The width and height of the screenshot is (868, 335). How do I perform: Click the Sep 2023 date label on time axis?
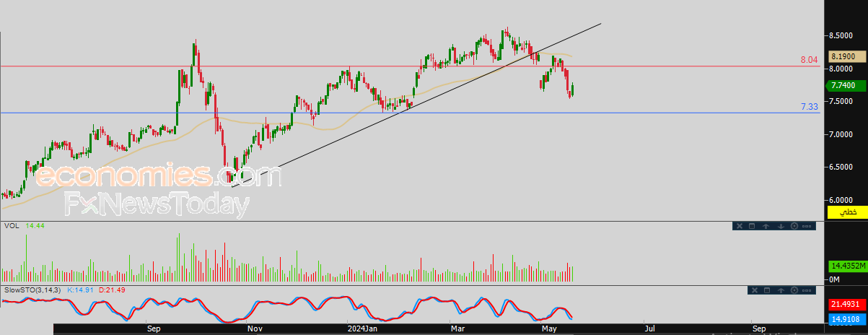[x=153, y=329]
